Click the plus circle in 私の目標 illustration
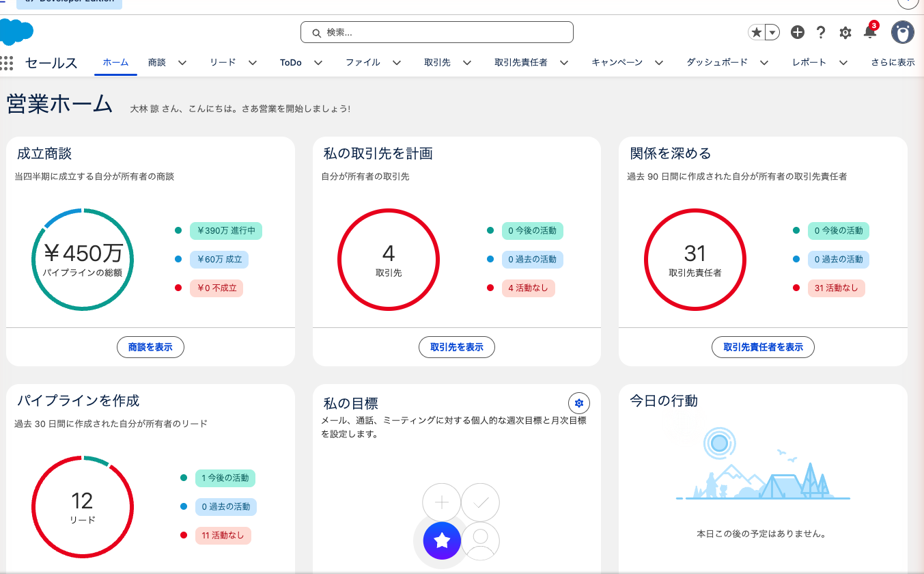The width and height of the screenshot is (924, 574). coord(442,503)
